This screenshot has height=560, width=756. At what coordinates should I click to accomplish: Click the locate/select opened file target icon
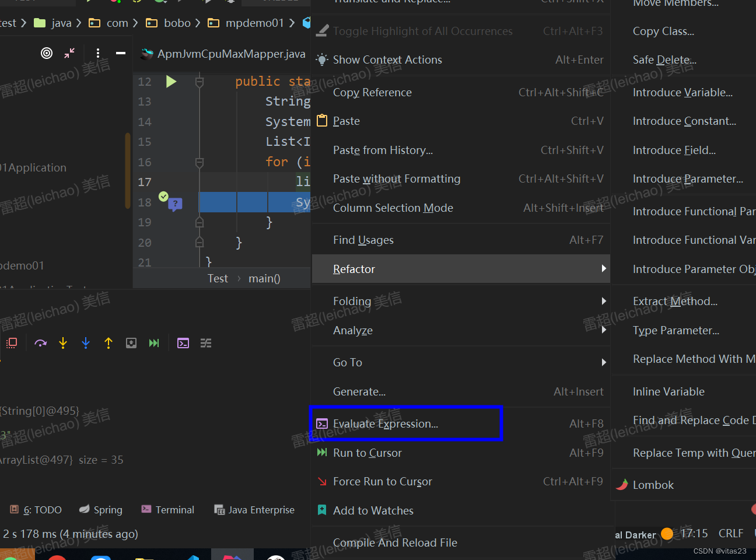pyautogui.click(x=47, y=53)
